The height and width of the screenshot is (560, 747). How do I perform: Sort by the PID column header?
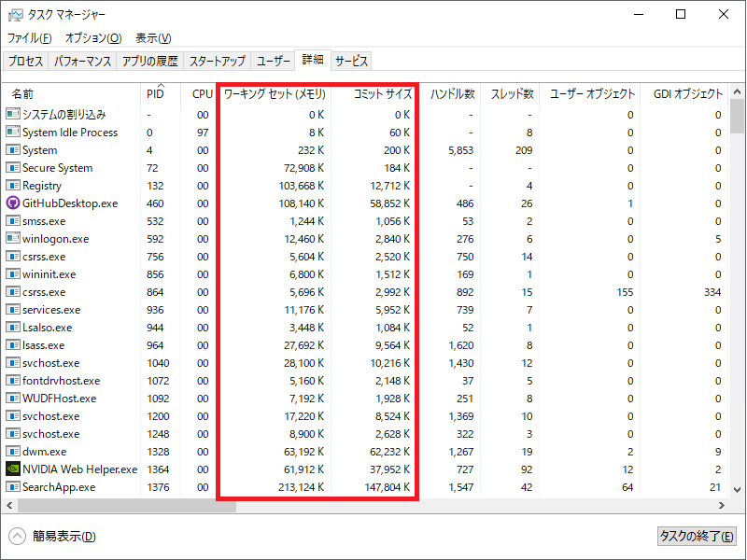click(x=155, y=93)
